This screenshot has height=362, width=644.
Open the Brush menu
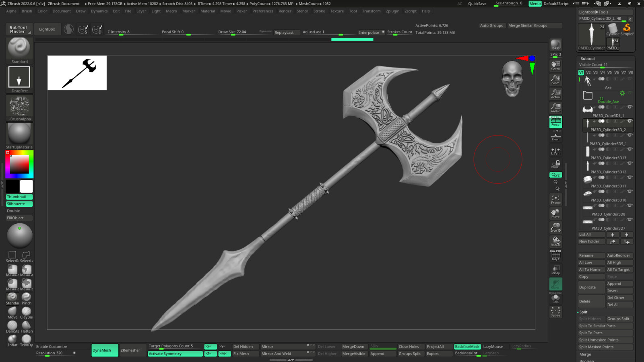tap(27, 11)
